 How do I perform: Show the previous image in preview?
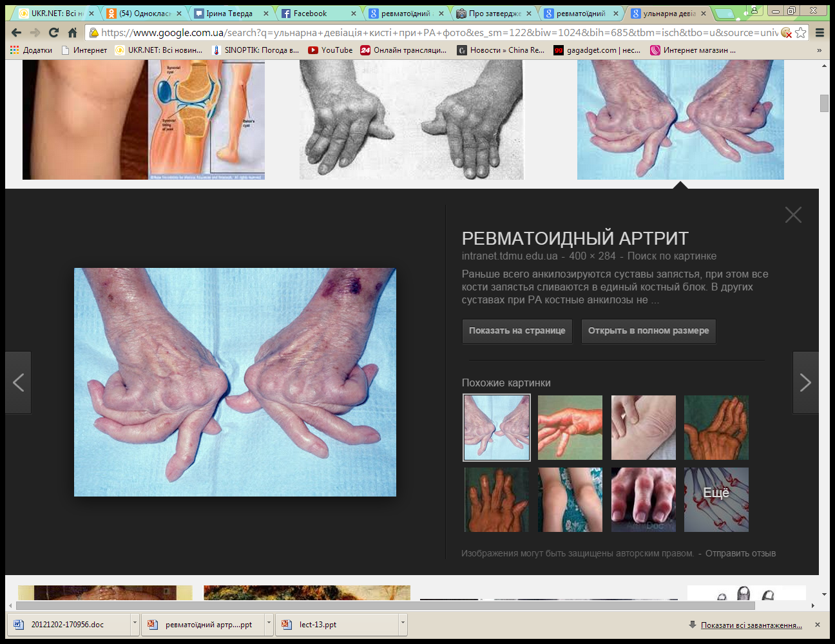pos(19,383)
